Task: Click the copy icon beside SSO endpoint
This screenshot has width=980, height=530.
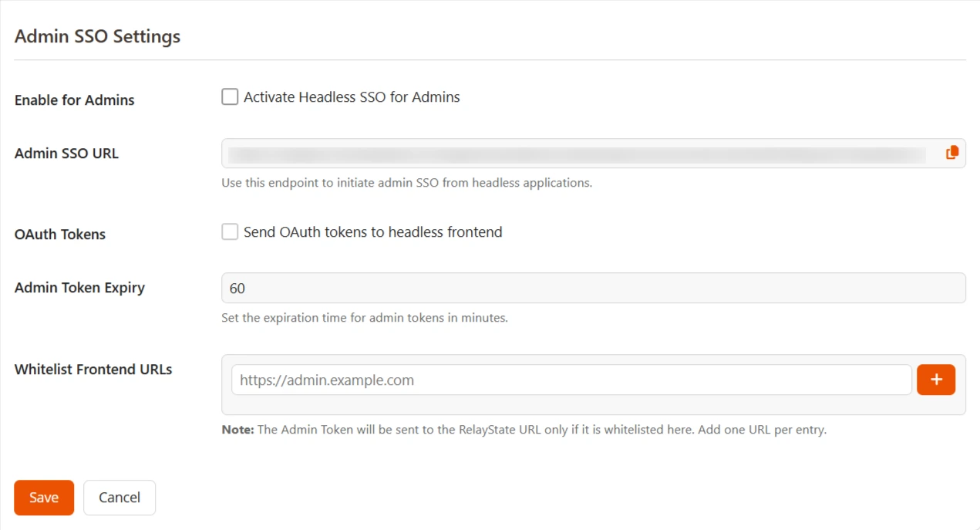Action: tap(951, 152)
